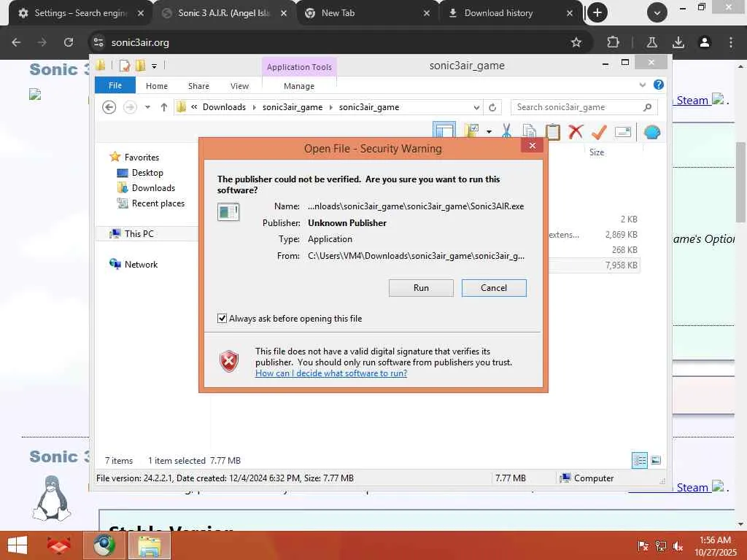The image size is (747, 560).
Task: Click the sonic3air.org address bar
Action: [x=333, y=42]
